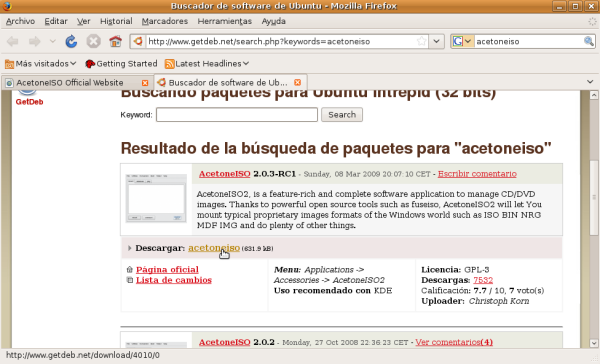Expand the Descargar disclosure triangle

(129, 248)
